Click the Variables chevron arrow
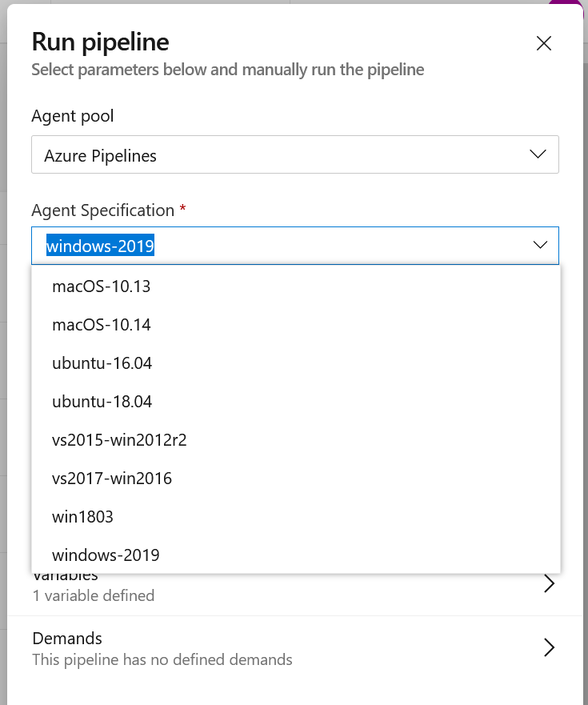This screenshot has width=588, height=705. point(549,583)
